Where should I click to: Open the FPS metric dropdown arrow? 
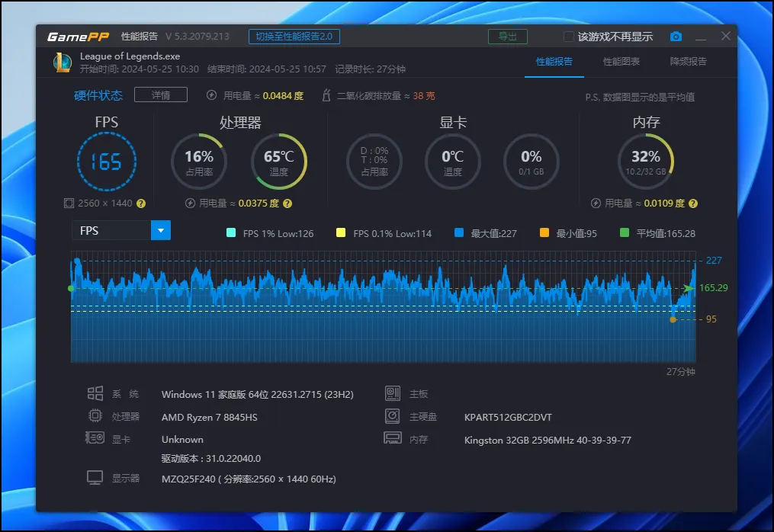tap(161, 230)
